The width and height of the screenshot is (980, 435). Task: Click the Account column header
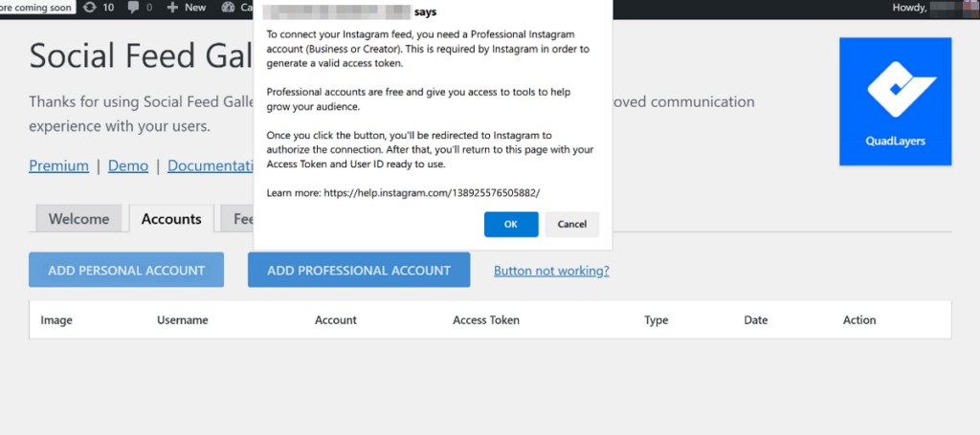pos(336,320)
